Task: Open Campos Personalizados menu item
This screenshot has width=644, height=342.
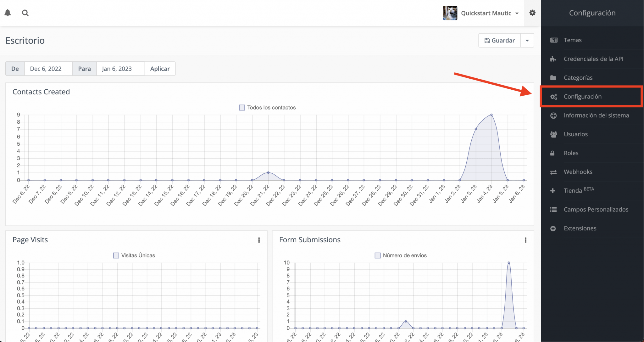Action: [x=596, y=210]
